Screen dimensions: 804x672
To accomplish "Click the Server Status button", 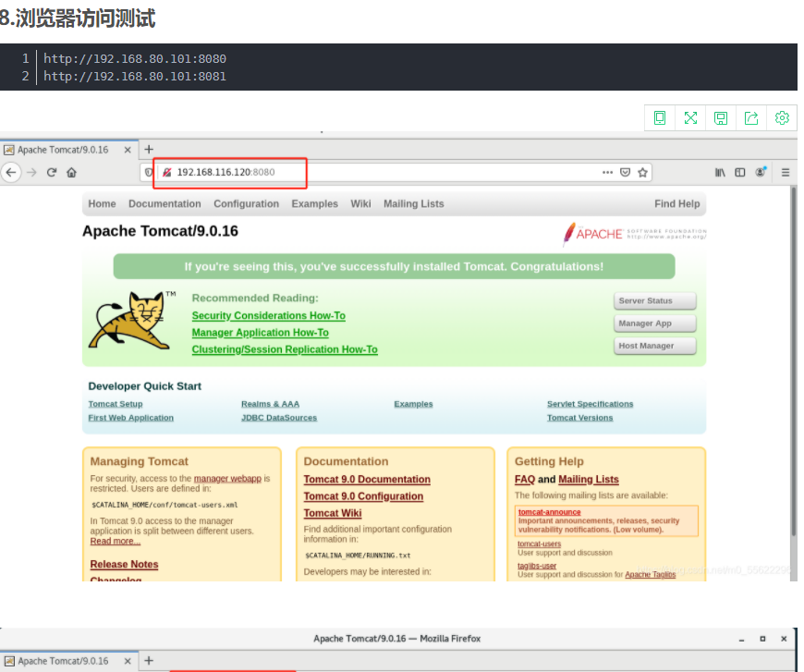I will click(655, 300).
